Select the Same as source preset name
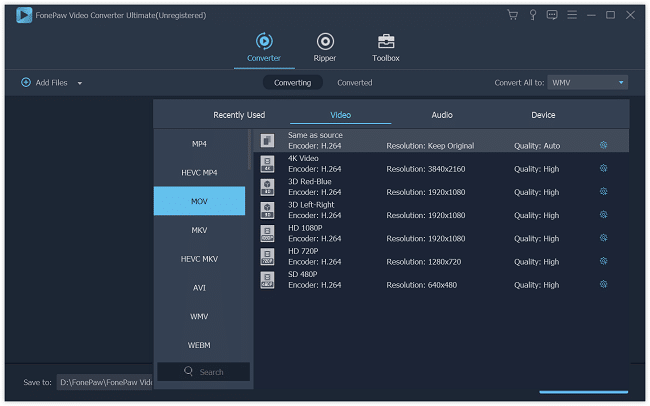 point(315,135)
